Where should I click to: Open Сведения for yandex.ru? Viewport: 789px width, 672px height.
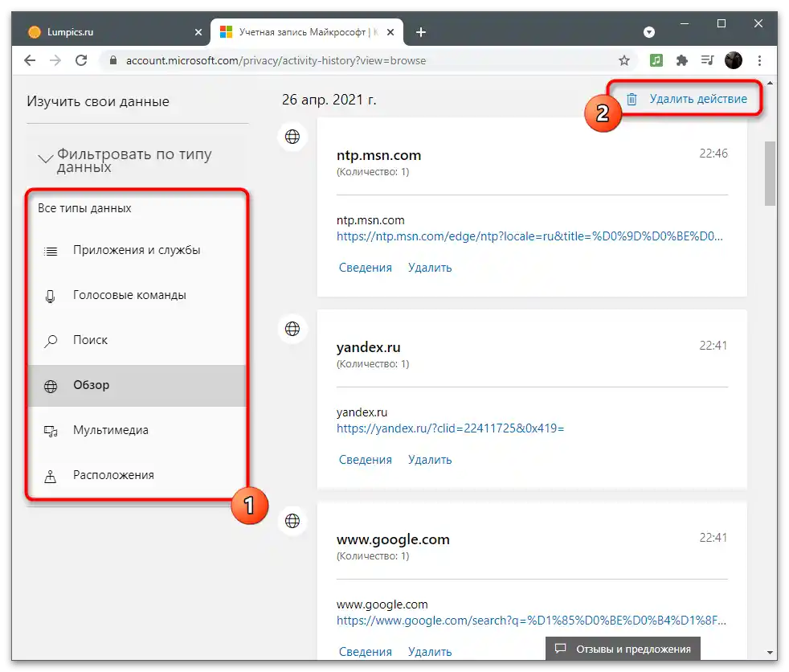tap(366, 460)
